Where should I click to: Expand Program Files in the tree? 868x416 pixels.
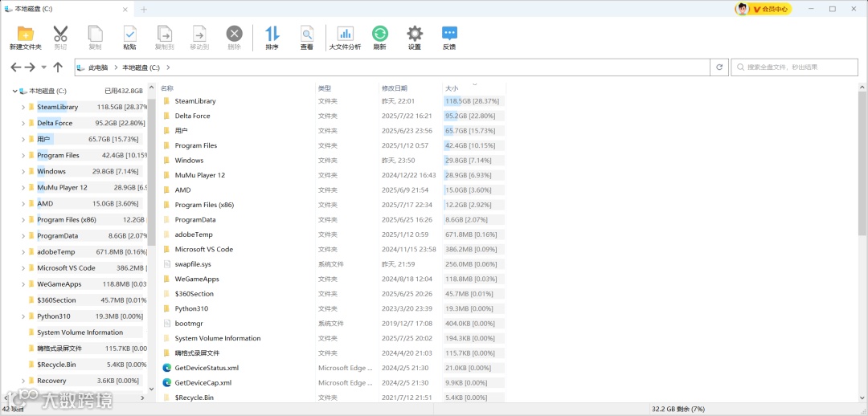[x=23, y=156]
